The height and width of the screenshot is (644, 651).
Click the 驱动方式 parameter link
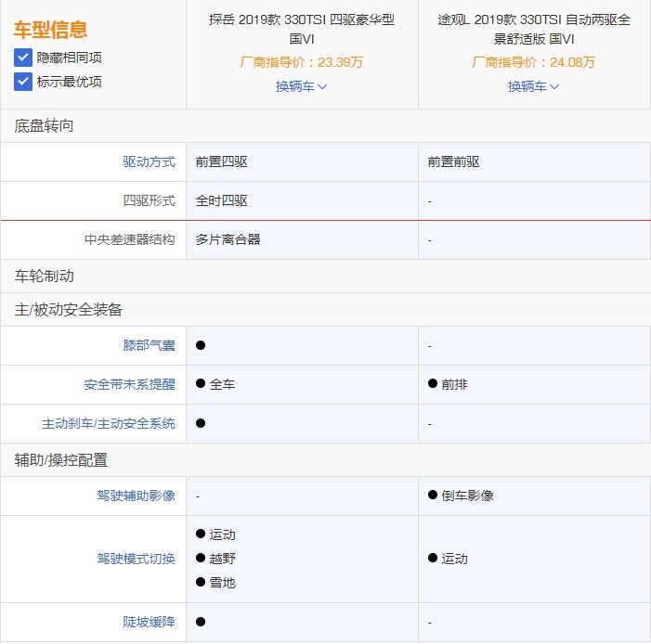pyautogui.click(x=149, y=161)
